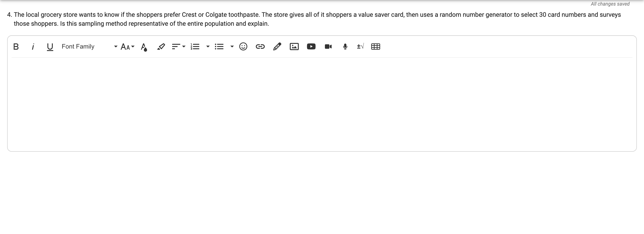Screen dimensions: 644x234
Task: Open the emoji picker
Action: 243,46
